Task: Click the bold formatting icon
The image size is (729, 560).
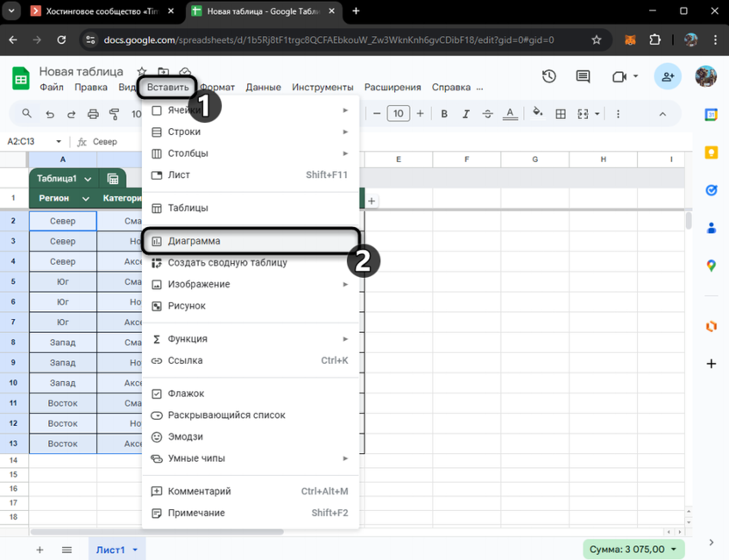Action: coord(444,114)
